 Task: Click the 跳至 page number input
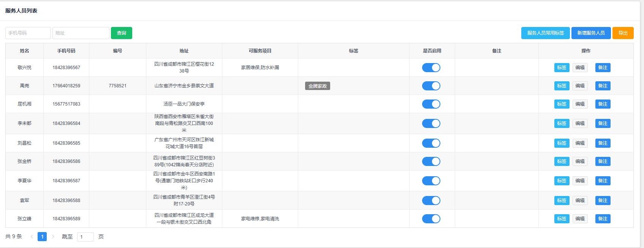[85, 237]
